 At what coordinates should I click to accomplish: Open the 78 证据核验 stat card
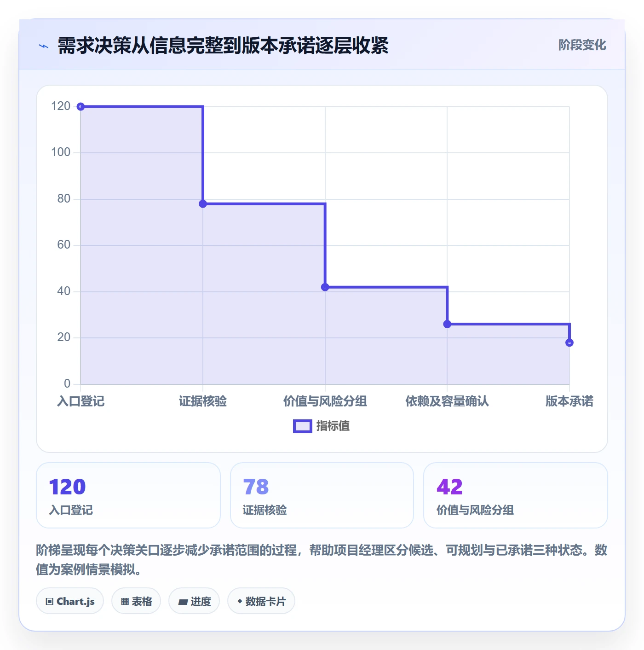tap(322, 495)
